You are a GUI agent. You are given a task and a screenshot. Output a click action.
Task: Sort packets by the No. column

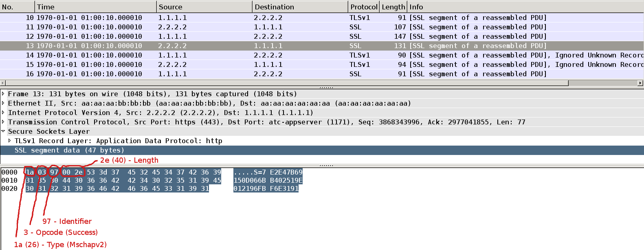[17, 7]
